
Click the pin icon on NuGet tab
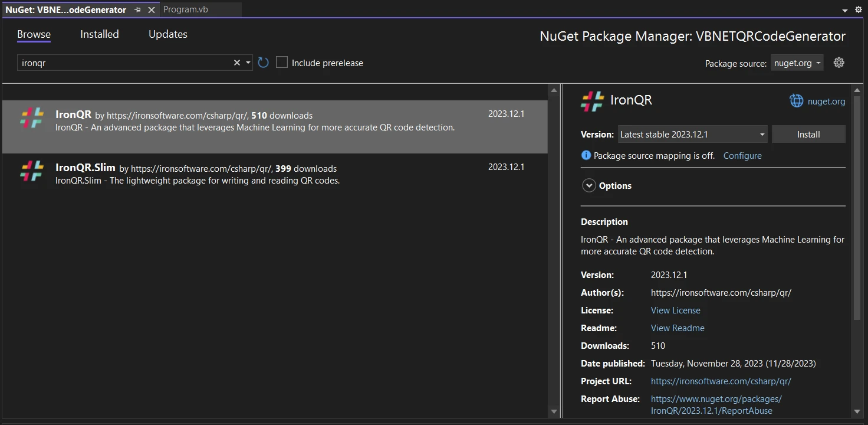click(x=137, y=10)
